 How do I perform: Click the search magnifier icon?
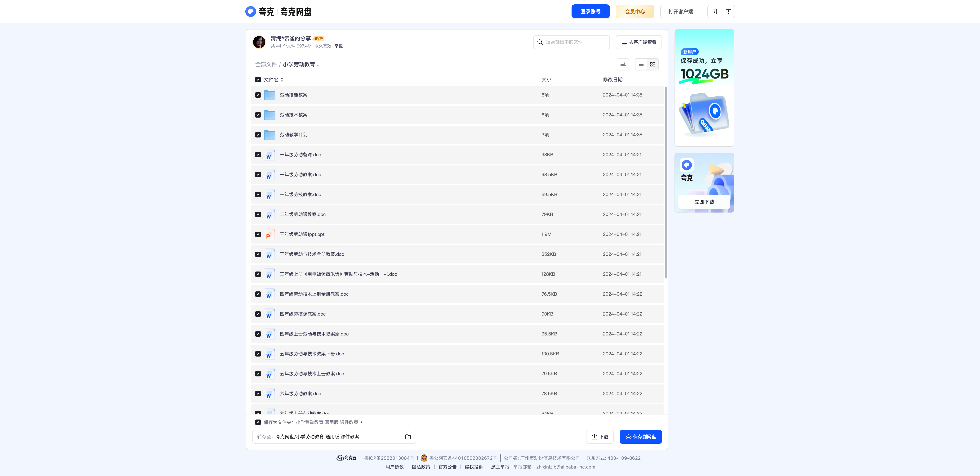(540, 42)
